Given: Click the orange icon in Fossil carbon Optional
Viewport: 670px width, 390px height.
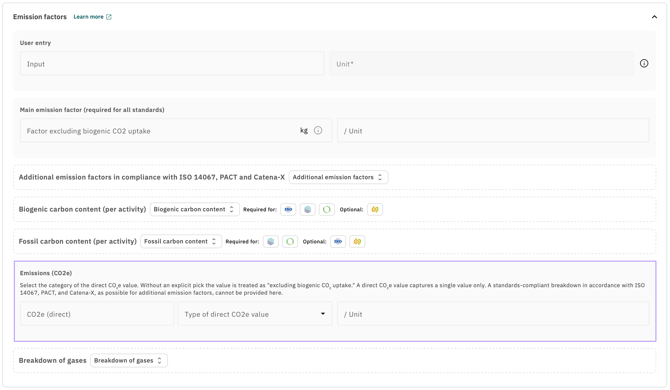Looking at the screenshot, I should (357, 241).
